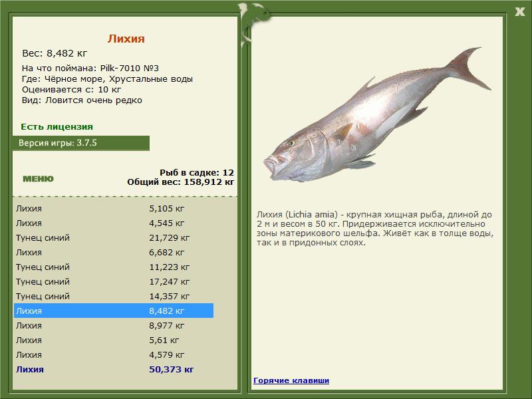Select Тунец синий 21,729 кг row
This screenshot has height=399, width=532.
tap(114, 238)
